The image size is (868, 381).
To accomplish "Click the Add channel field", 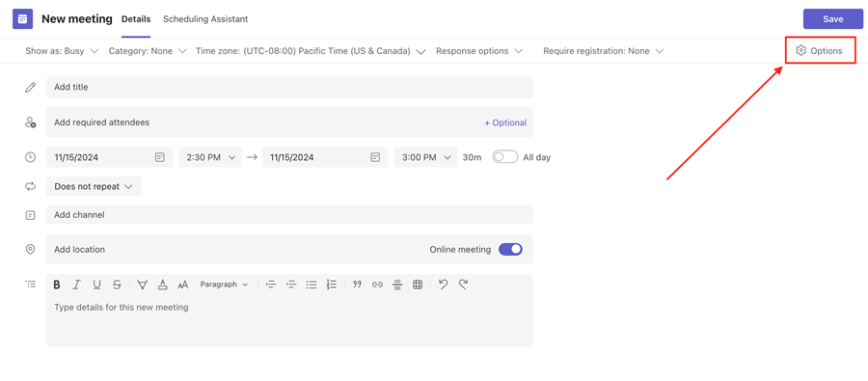I will tap(289, 215).
